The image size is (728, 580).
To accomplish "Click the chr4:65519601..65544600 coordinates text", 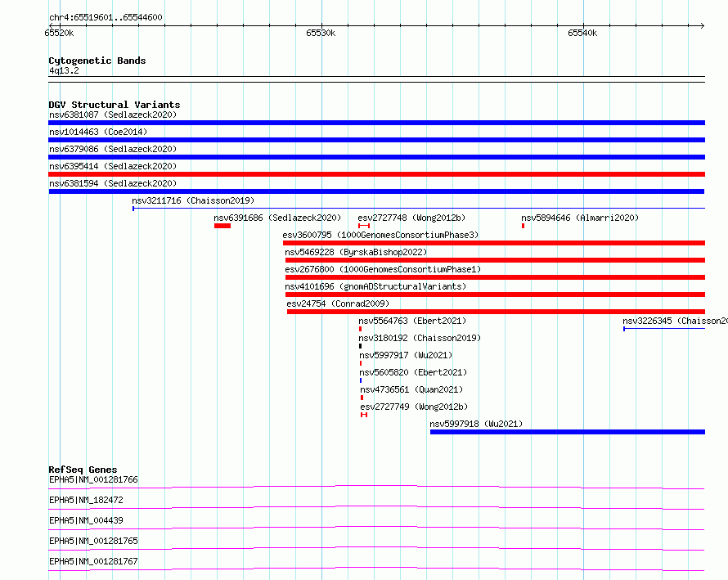I will point(106,18).
